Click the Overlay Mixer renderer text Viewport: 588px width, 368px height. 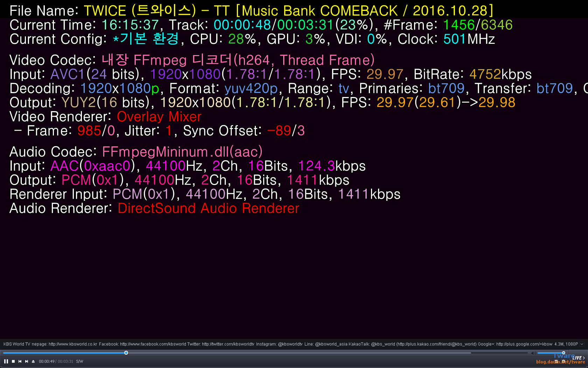[x=159, y=117]
